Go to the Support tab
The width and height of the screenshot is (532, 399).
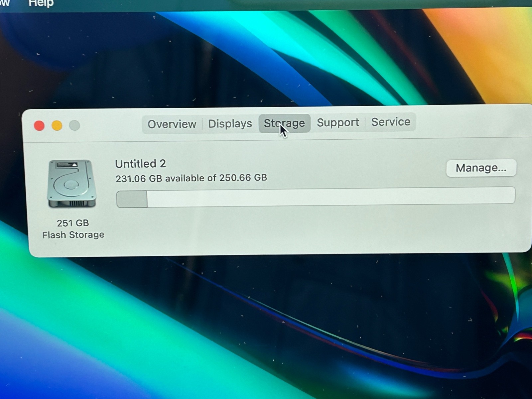[x=338, y=122]
